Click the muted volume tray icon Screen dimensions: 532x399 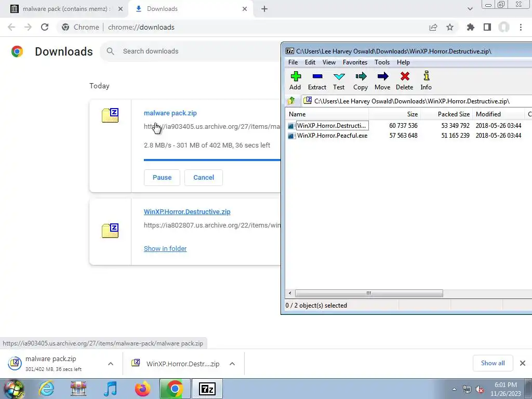coord(480,390)
